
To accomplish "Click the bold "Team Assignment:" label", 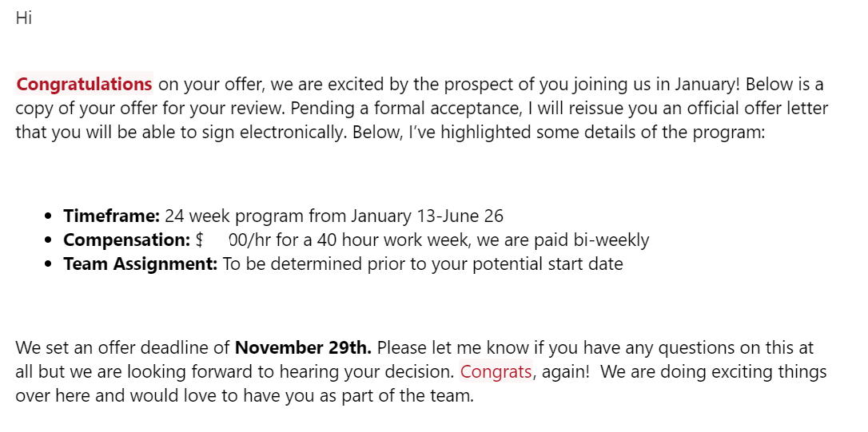I will coord(141,264).
